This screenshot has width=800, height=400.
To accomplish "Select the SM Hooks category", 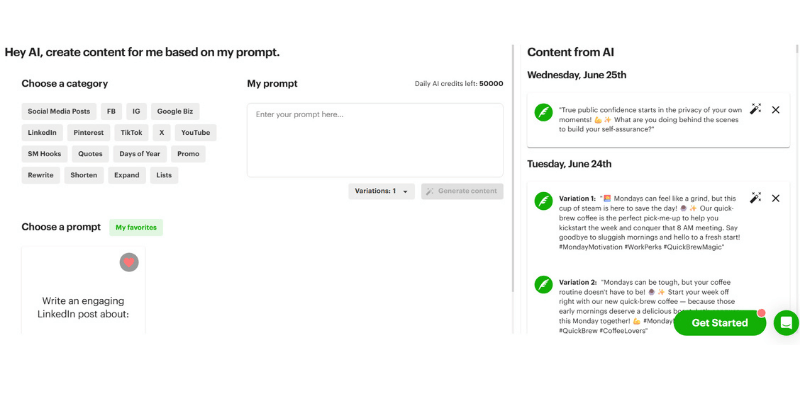I will click(44, 154).
